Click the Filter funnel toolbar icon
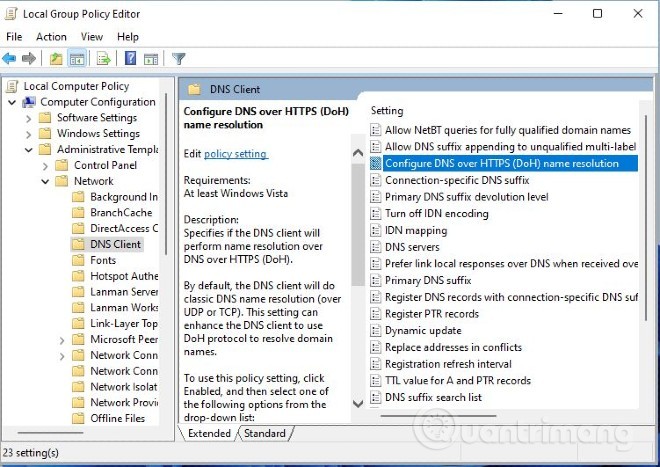660x467 pixels. [x=178, y=59]
